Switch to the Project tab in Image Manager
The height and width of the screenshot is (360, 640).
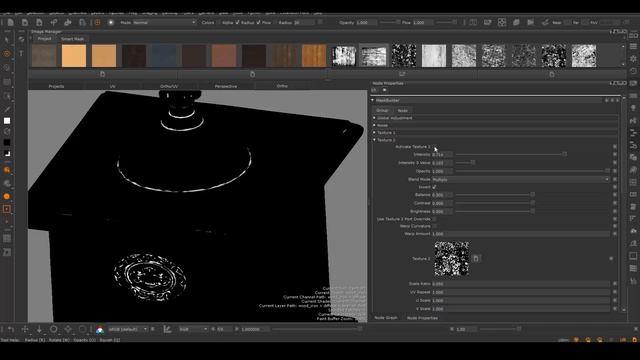44,38
